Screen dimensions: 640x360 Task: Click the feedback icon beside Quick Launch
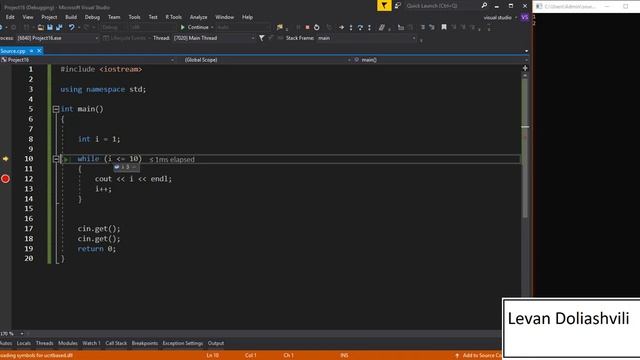click(x=398, y=6)
